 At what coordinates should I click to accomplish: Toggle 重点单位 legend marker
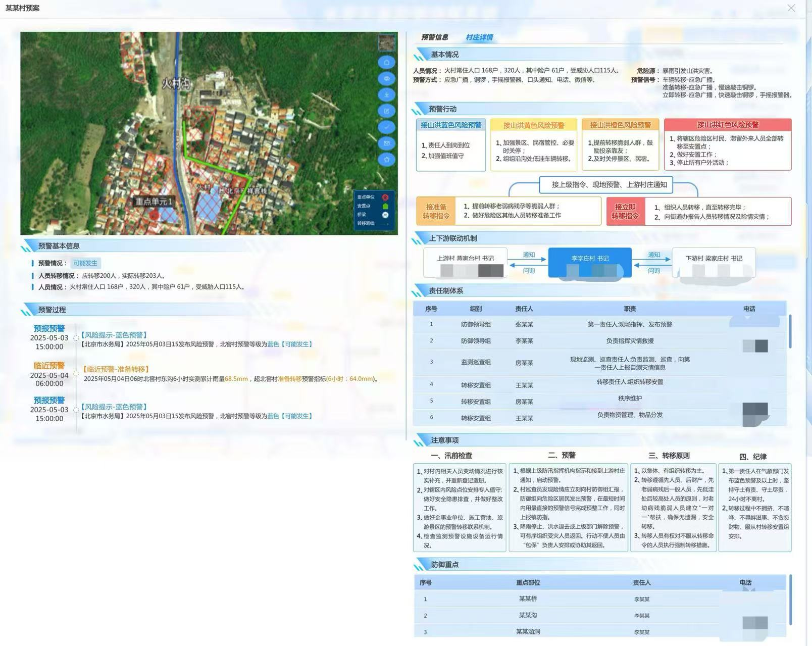pos(385,197)
